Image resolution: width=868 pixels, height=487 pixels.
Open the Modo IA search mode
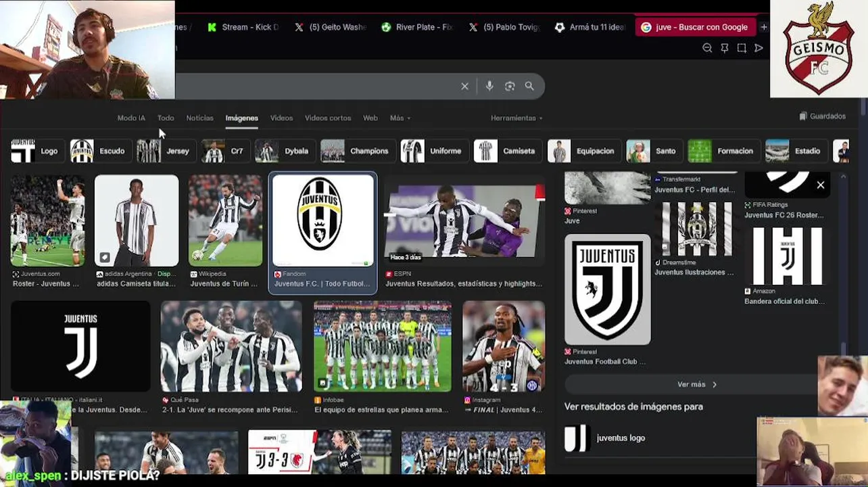pyautogui.click(x=131, y=118)
